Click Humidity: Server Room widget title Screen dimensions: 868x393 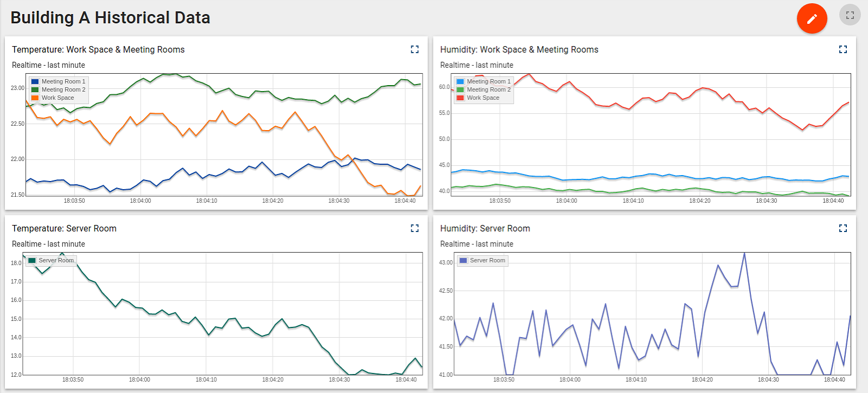[x=485, y=228]
